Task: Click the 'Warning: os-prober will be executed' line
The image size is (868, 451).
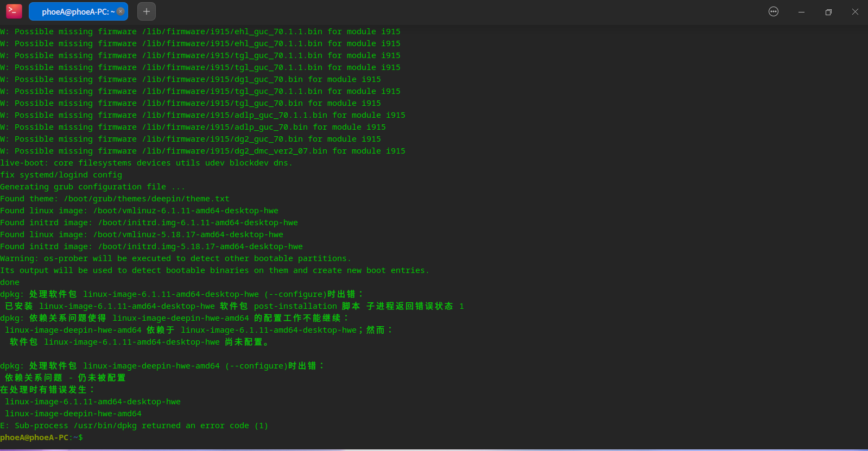Action: point(176,258)
